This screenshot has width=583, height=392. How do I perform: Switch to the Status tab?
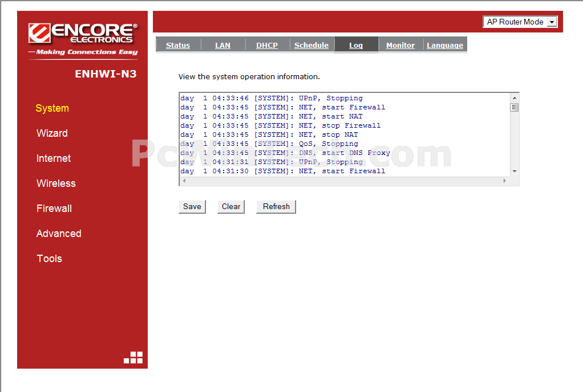[x=178, y=45]
